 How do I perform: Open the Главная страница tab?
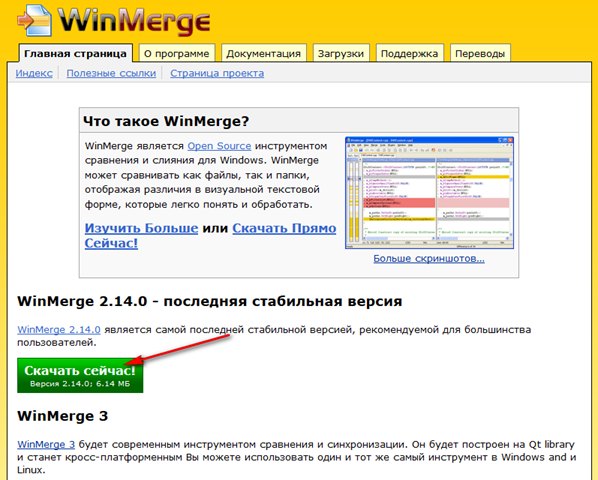[76, 53]
